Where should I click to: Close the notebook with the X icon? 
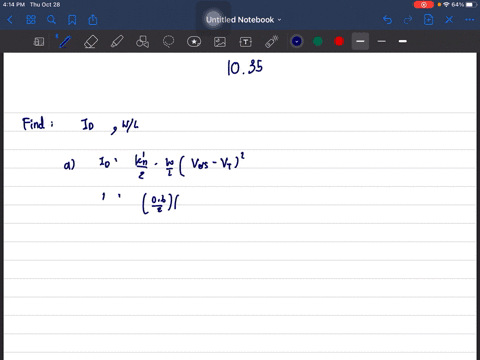449,20
